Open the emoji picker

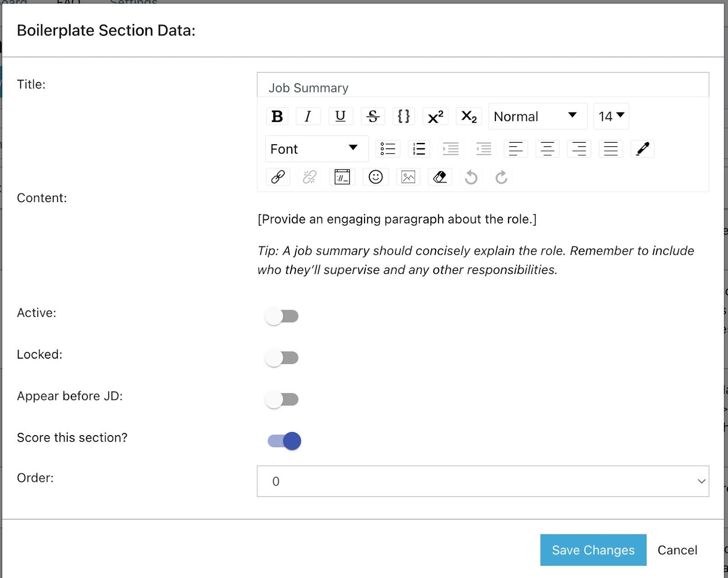375,177
